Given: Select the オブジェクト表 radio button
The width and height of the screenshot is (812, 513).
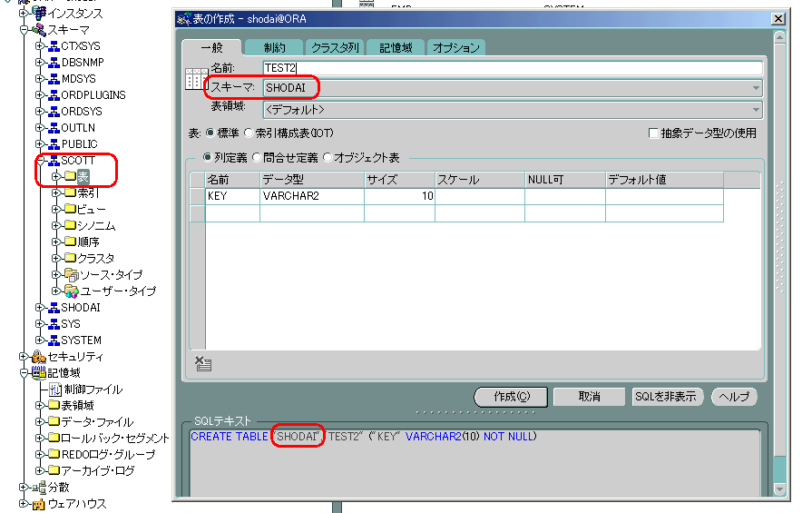Looking at the screenshot, I should click(x=328, y=158).
